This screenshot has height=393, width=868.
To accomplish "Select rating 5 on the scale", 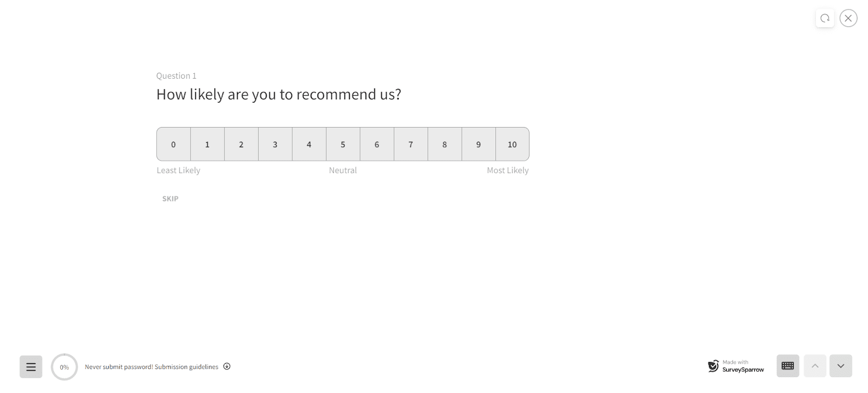I will click(x=343, y=144).
